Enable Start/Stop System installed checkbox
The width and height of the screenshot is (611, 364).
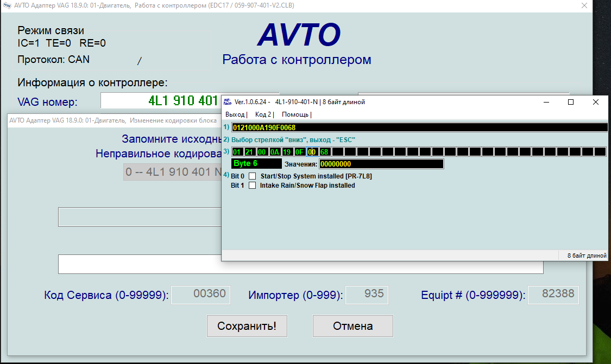click(252, 176)
